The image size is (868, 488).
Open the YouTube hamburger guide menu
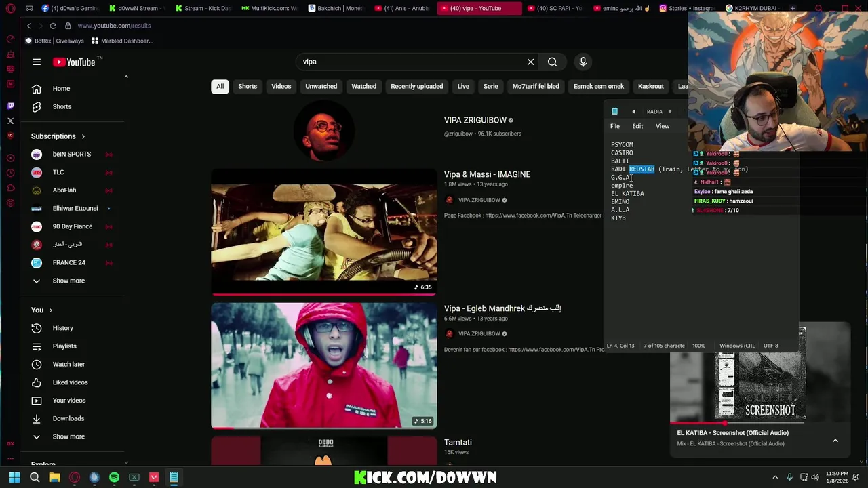37,62
